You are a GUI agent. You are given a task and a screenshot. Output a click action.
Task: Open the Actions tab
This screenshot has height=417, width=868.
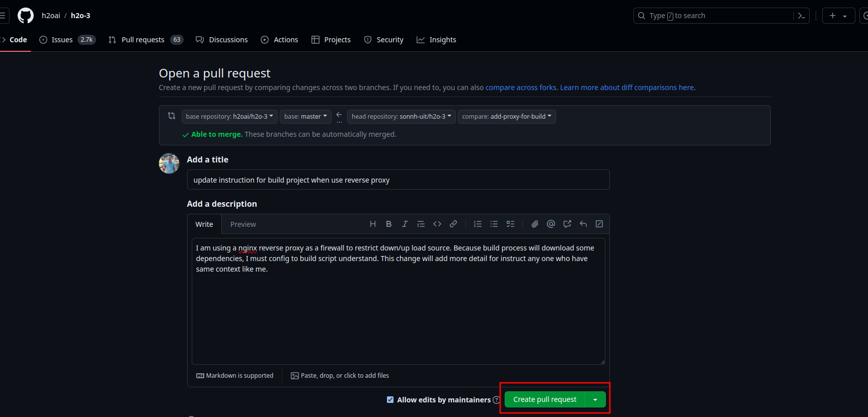tap(279, 40)
